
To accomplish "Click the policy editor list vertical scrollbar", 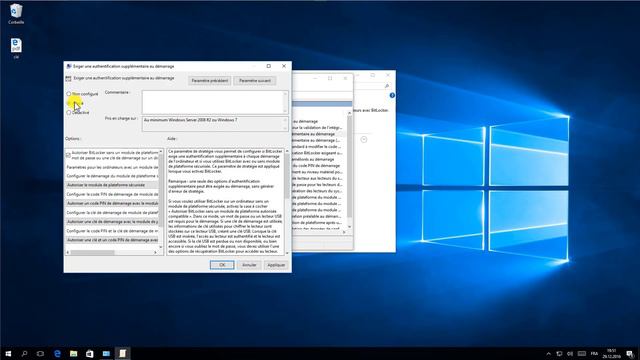I will 349,167.
